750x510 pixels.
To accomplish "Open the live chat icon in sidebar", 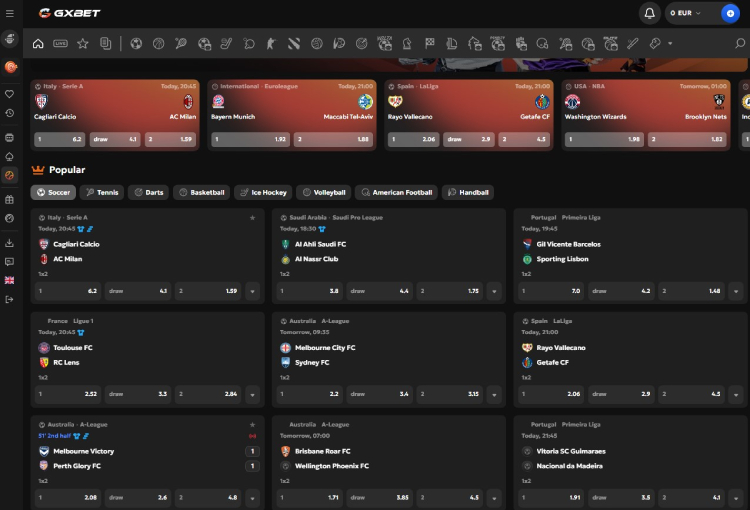I will point(10,262).
